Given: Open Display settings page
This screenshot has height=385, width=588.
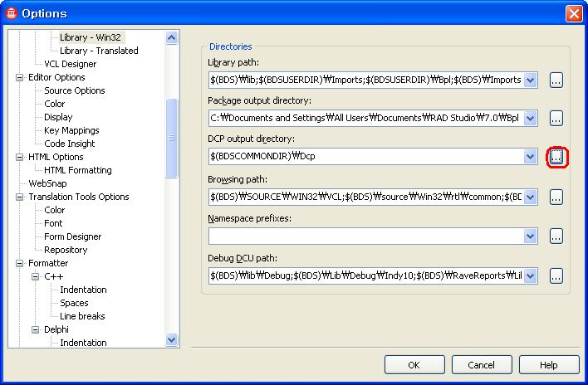Looking at the screenshot, I should coord(58,117).
